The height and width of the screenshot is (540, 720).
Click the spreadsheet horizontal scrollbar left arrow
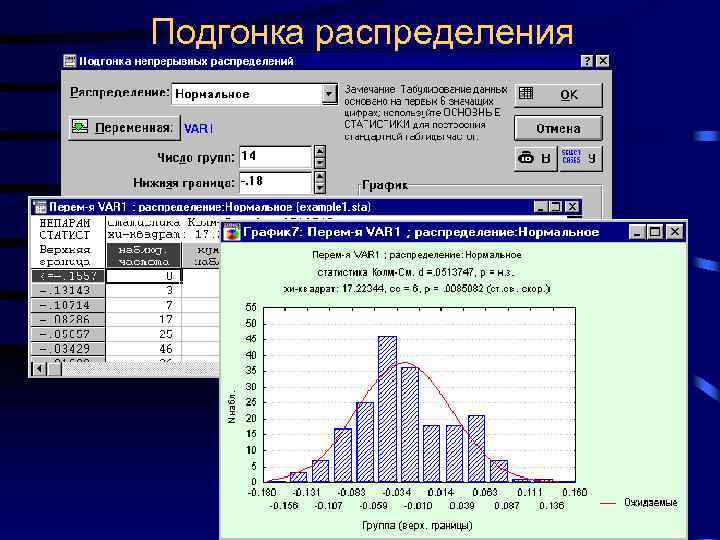[39, 369]
